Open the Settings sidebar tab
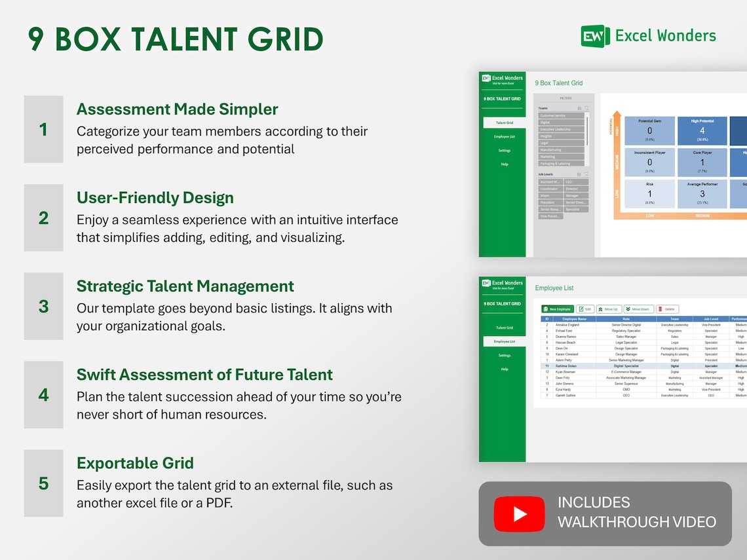 503,151
